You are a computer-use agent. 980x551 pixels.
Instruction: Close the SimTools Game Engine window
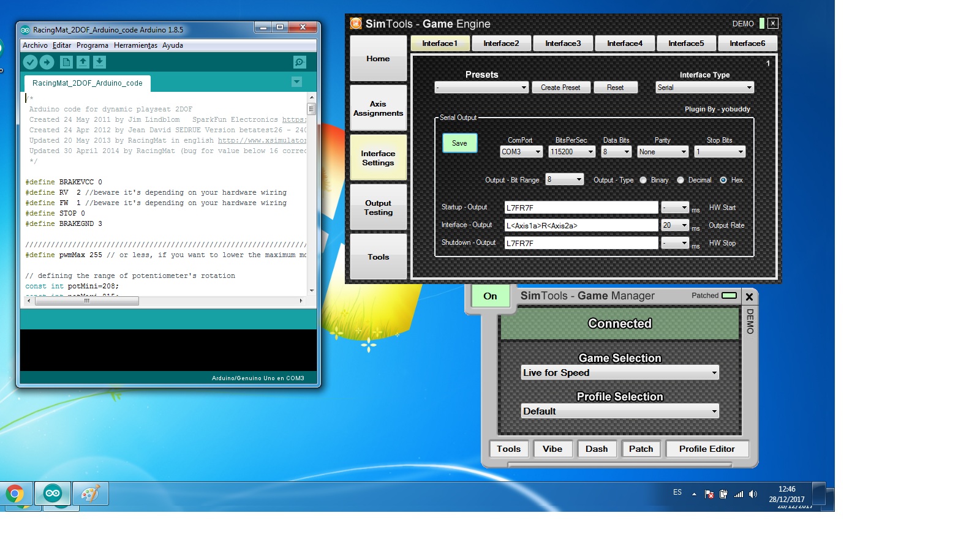[x=773, y=23]
